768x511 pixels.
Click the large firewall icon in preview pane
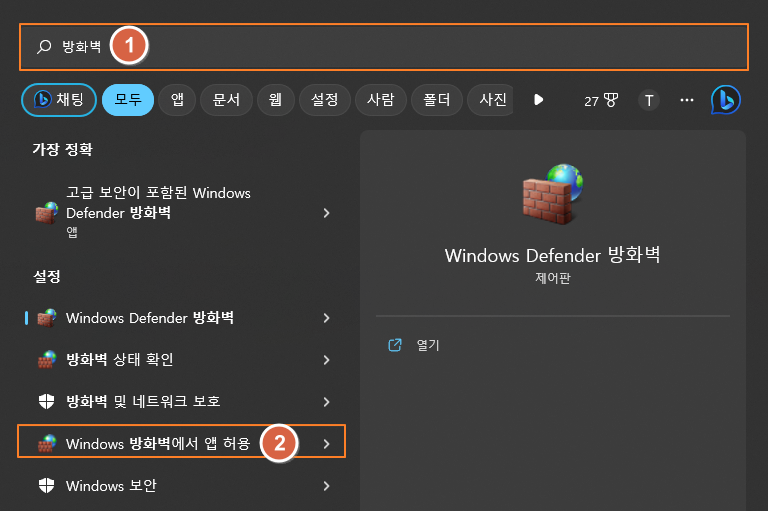click(553, 194)
